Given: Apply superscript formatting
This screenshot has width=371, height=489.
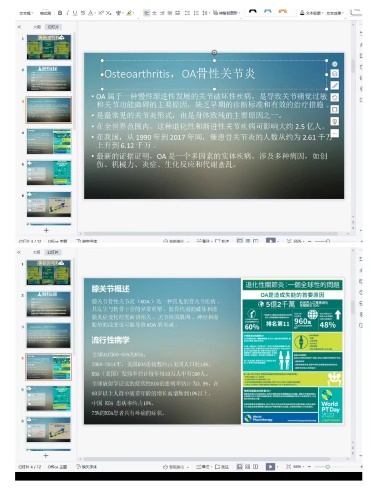Looking at the screenshot, I should click(x=101, y=13).
